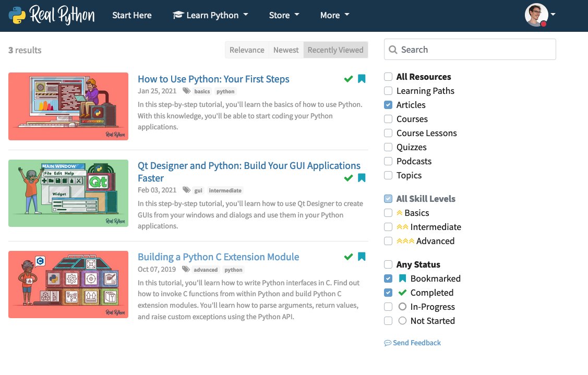Expand the More menu

(334, 15)
